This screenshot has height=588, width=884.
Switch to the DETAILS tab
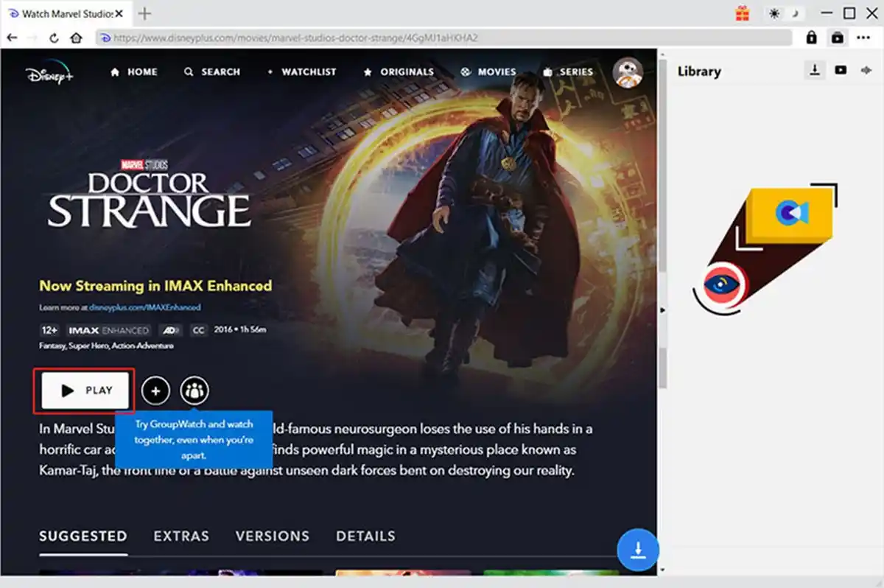point(365,536)
